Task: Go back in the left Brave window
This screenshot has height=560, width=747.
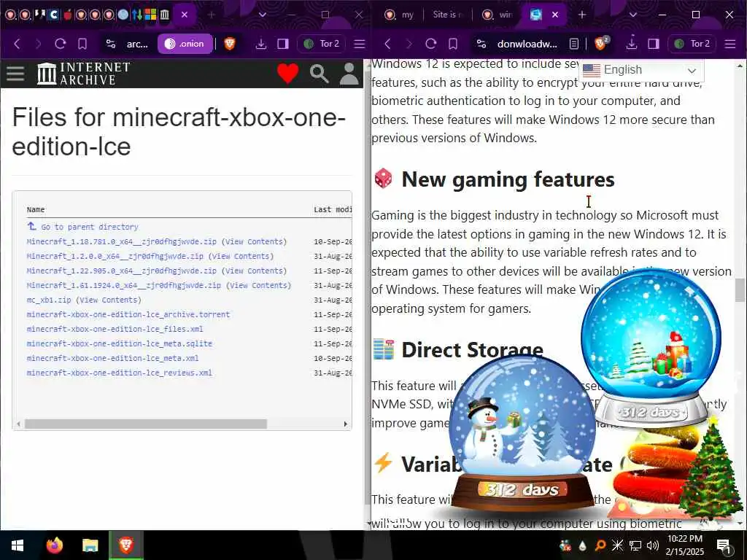Action: point(18,44)
